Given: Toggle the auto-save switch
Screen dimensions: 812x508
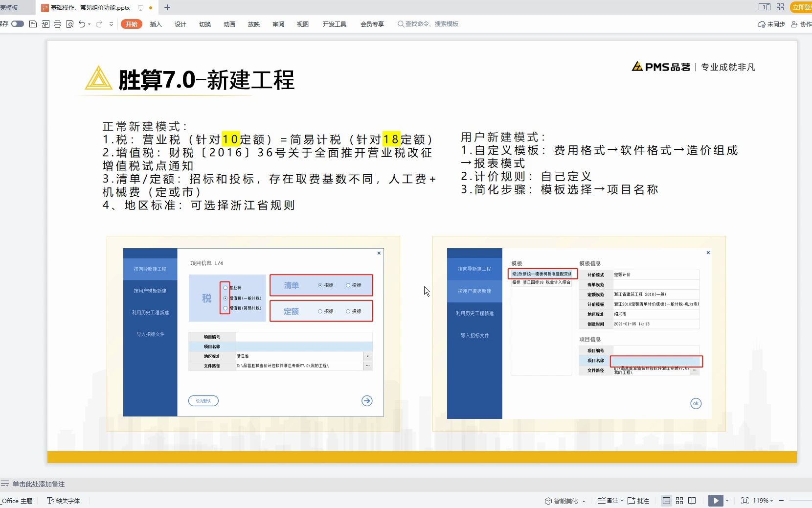Looking at the screenshot, I should 18,23.
